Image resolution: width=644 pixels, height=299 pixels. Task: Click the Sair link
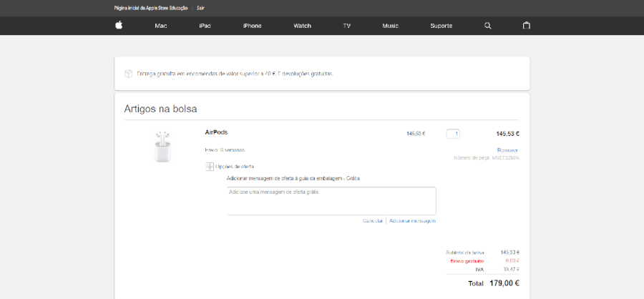[200, 8]
